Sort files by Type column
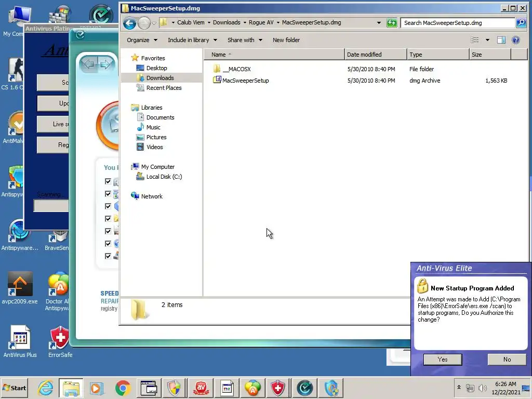 point(438,55)
